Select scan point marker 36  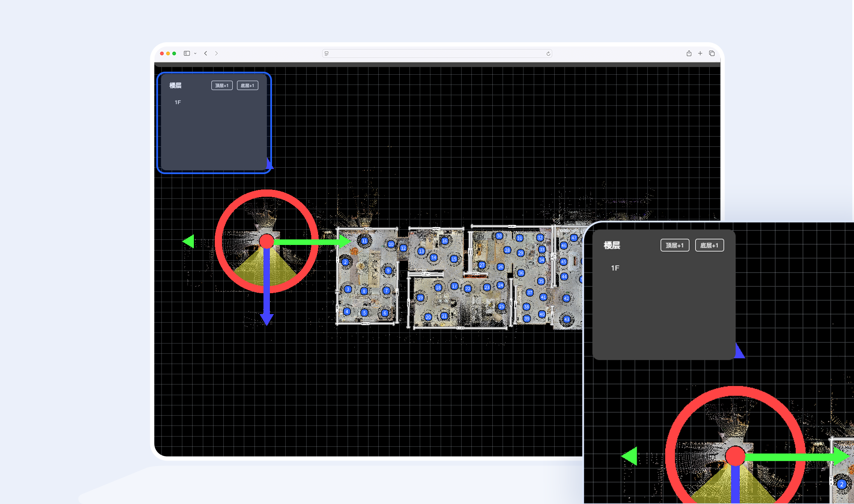521,273
